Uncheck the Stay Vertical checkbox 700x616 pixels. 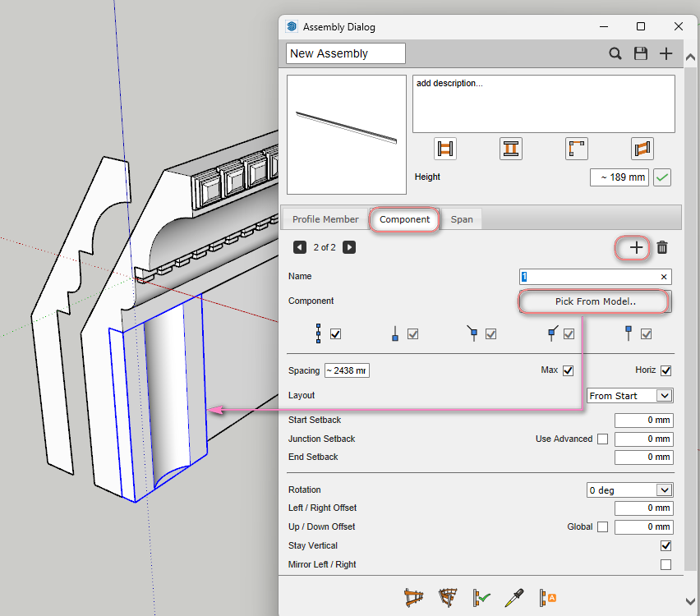[665, 545]
